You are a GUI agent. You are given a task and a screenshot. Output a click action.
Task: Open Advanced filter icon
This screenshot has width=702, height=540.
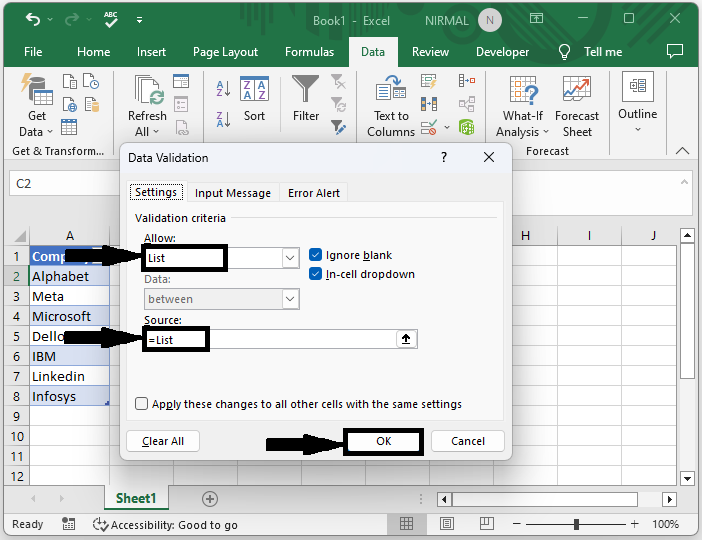pyautogui.click(x=338, y=128)
